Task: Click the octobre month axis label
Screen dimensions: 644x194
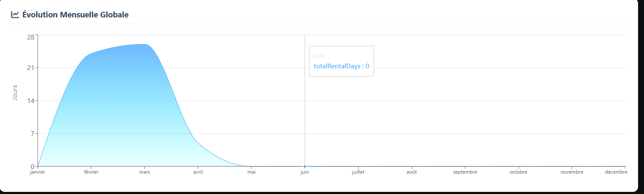Action: click(518, 172)
